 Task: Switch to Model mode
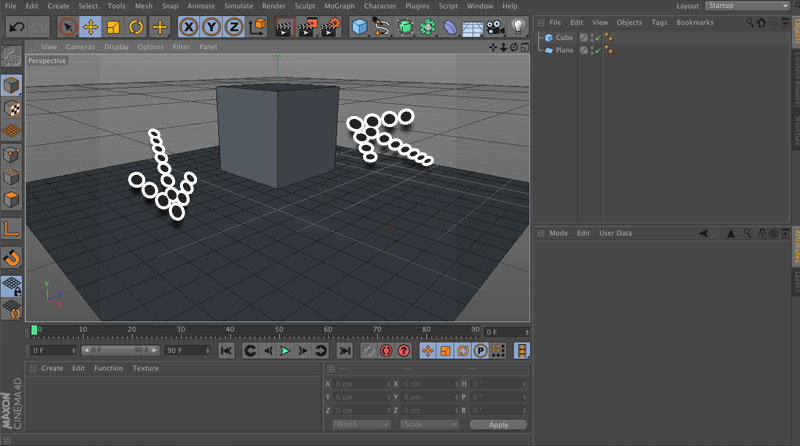(11, 85)
